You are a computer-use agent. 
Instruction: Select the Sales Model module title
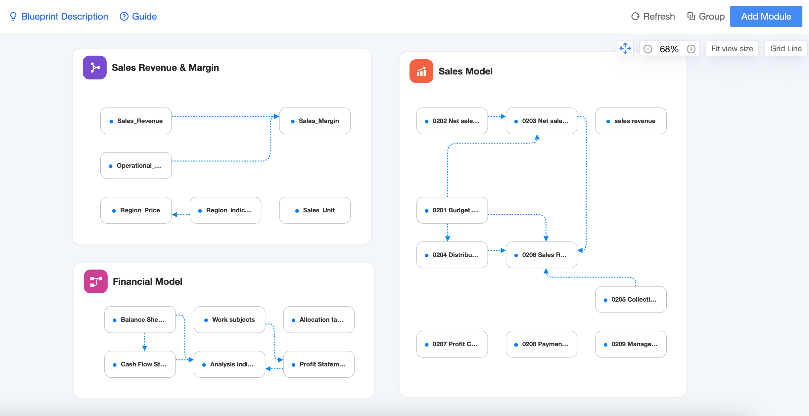click(x=465, y=71)
